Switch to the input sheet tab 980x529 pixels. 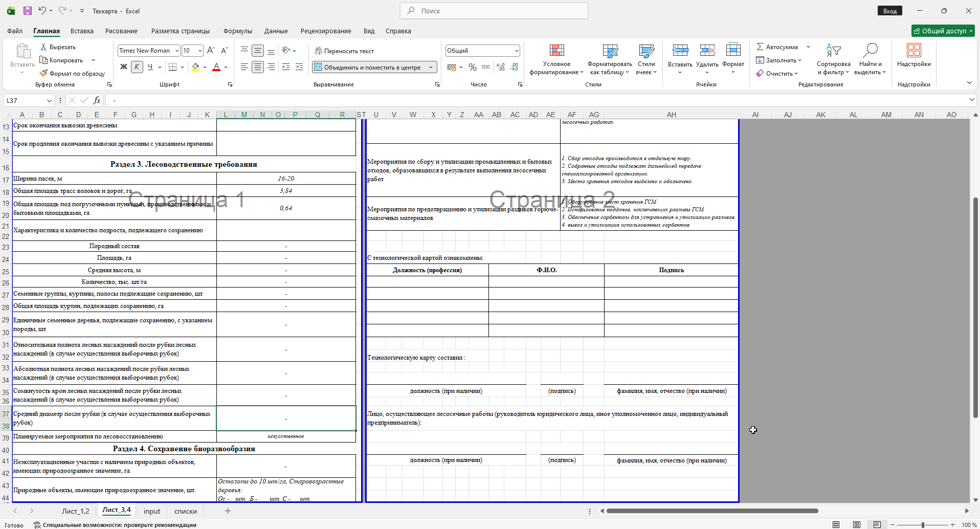(x=152, y=511)
